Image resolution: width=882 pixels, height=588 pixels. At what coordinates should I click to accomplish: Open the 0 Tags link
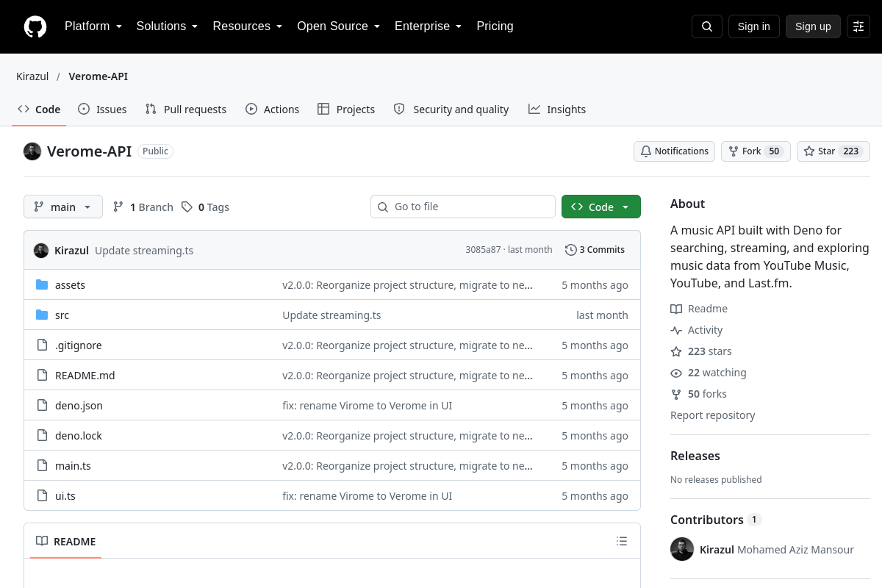[x=206, y=207]
